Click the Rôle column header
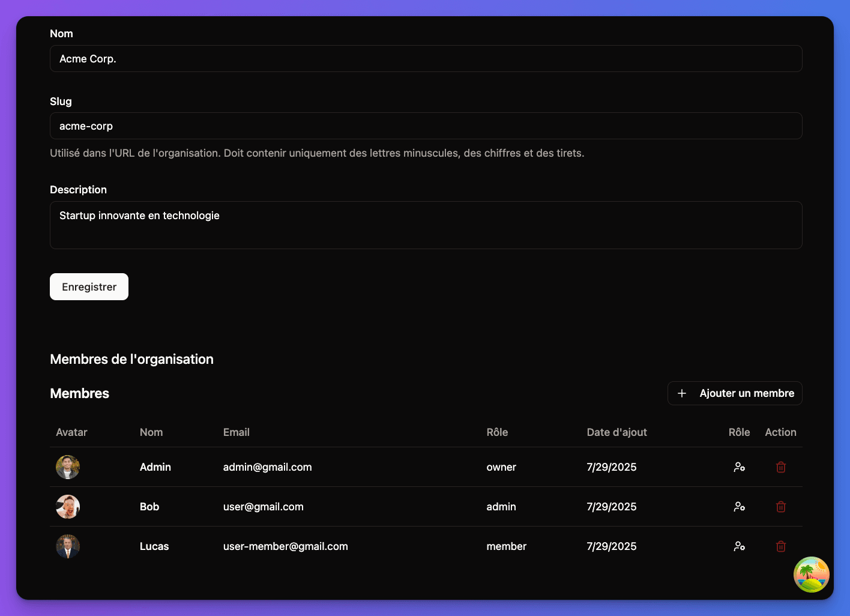The image size is (850, 616). (x=497, y=432)
